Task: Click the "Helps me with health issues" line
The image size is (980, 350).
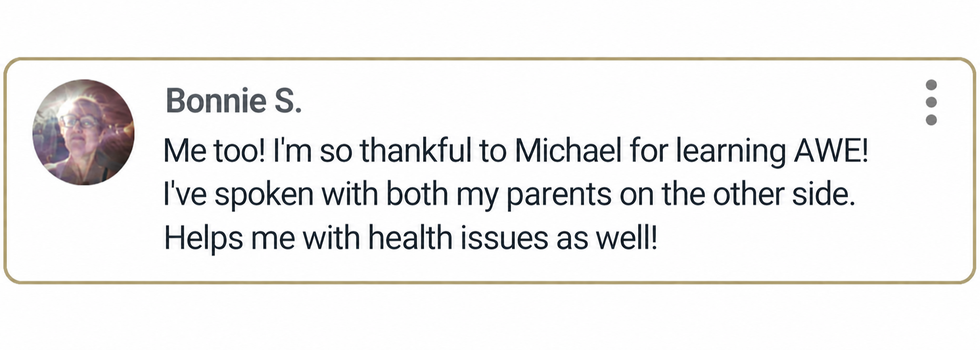Action: 411,238
